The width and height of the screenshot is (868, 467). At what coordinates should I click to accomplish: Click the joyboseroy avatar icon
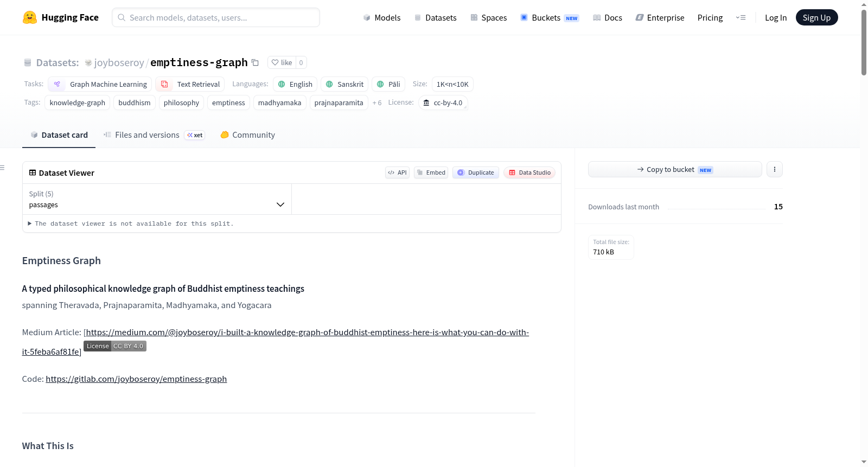[x=88, y=63]
